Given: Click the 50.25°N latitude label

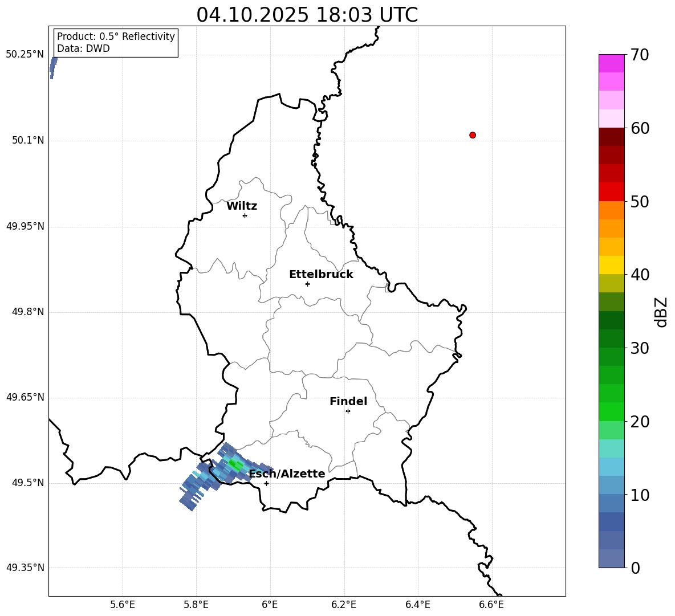Looking at the screenshot, I should click(25, 55).
